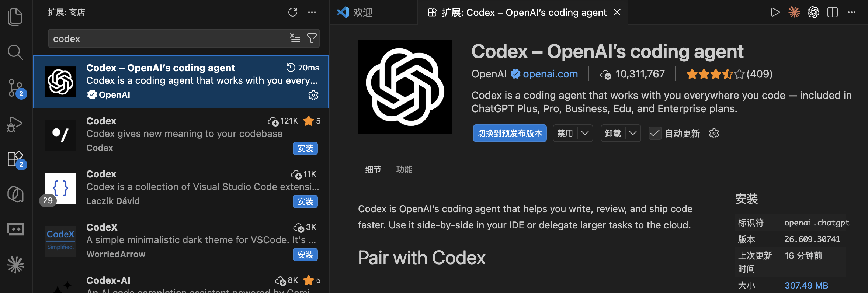Open the Search view in activity bar
The width and height of the screenshot is (868, 293).
coord(15,52)
